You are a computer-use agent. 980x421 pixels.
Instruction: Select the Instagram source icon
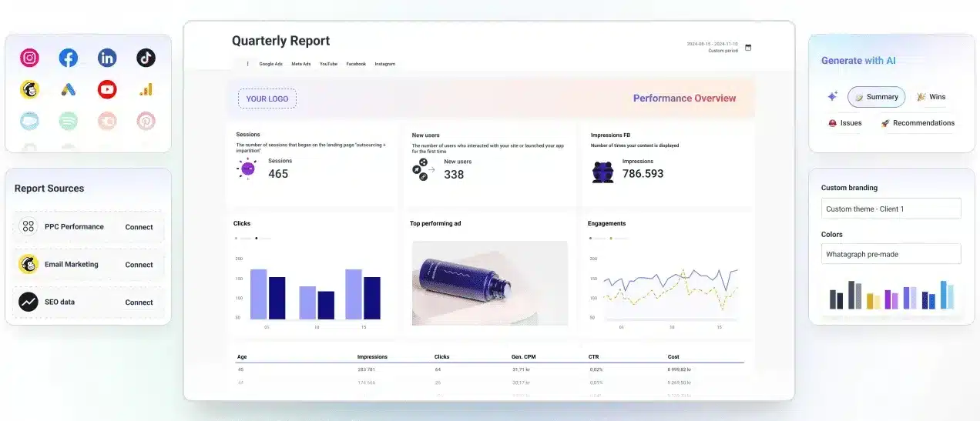[x=30, y=58]
